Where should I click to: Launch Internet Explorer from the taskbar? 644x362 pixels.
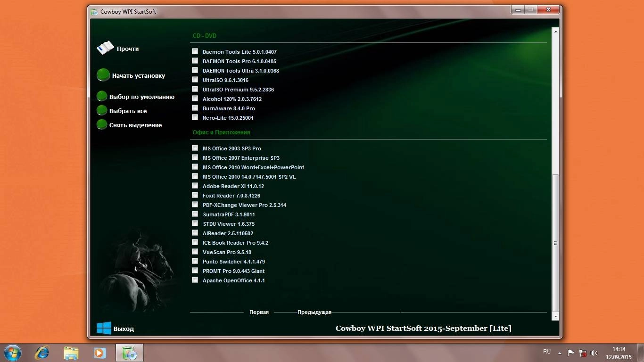42,353
